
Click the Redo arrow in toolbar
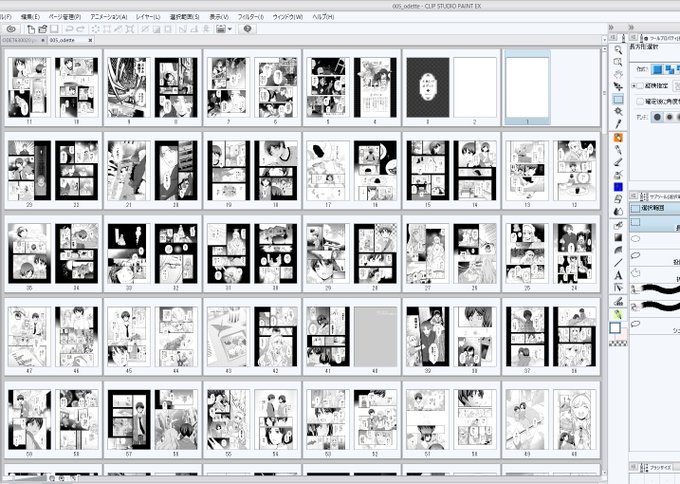[x=80, y=29]
